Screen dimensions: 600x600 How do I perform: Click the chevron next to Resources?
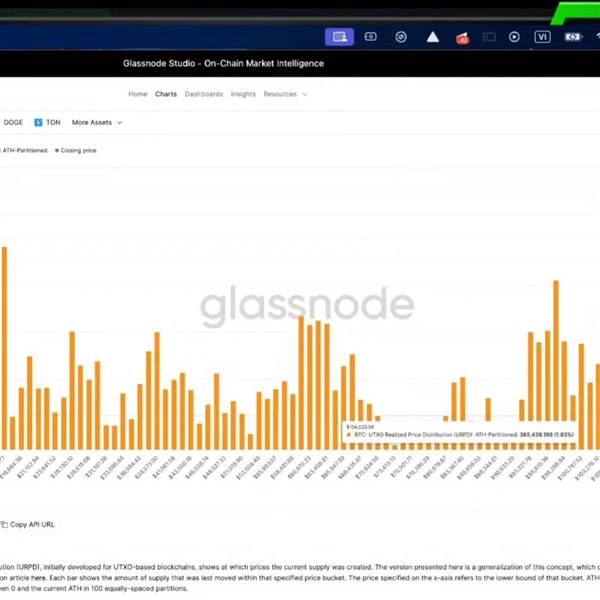[x=304, y=94]
